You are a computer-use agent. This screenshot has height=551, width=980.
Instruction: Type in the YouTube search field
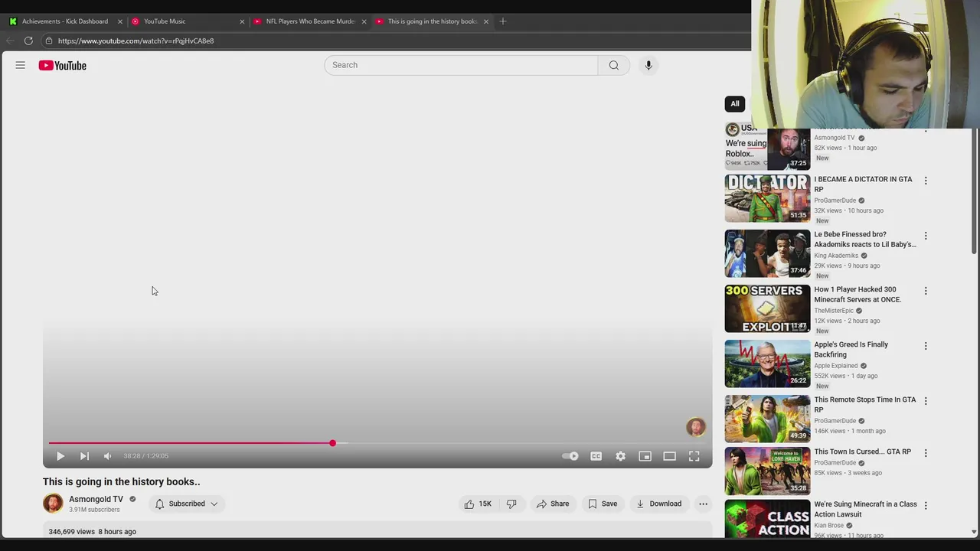[x=460, y=65]
